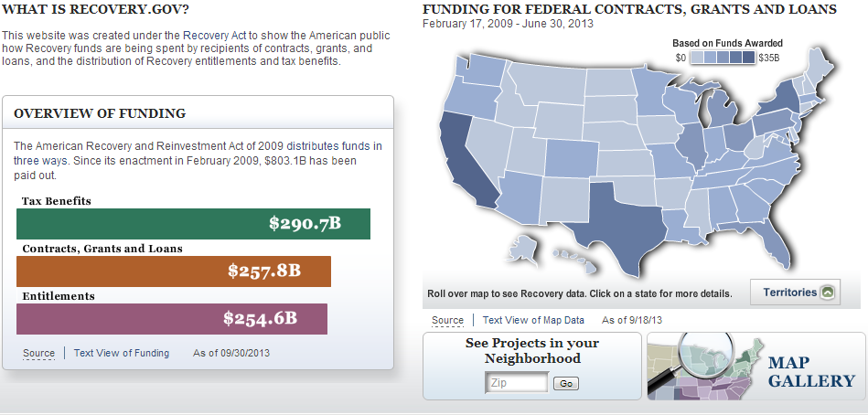Open the Text View of Funding link
Screen dimensions: 868x415
[x=122, y=353]
